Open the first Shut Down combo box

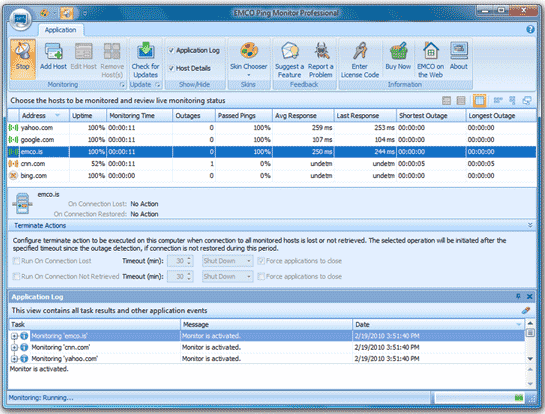click(228, 261)
